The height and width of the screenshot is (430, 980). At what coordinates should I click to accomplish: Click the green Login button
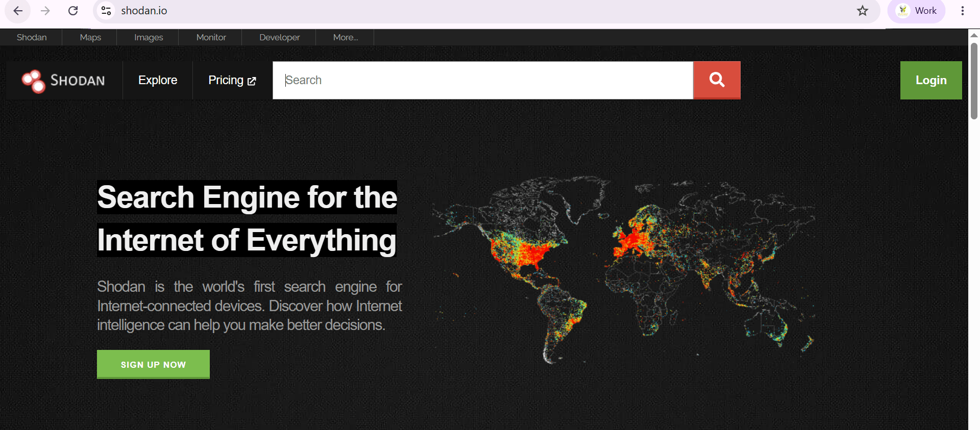click(x=931, y=80)
